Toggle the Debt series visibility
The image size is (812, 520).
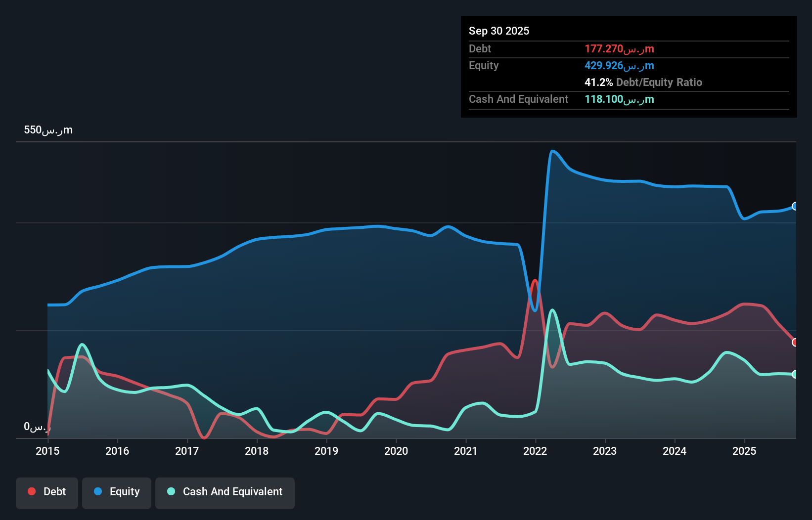[47, 492]
